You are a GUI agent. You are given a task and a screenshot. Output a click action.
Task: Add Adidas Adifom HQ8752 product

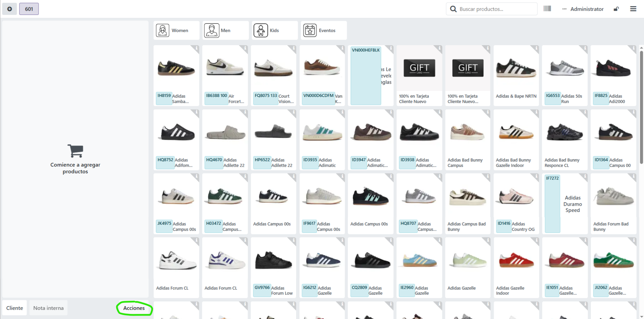point(176,140)
